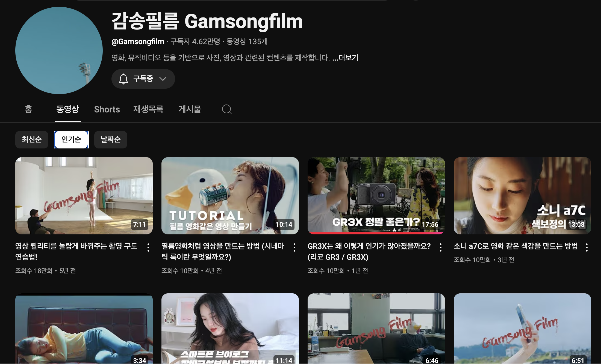Open more options for 필름영화처럼 영상 video

click(x=294, y=247)
